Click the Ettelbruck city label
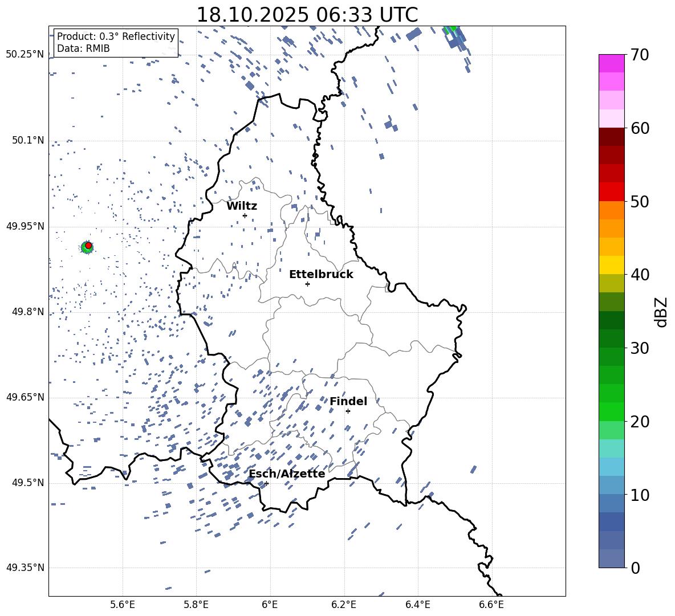 click(x=321, y=275)
